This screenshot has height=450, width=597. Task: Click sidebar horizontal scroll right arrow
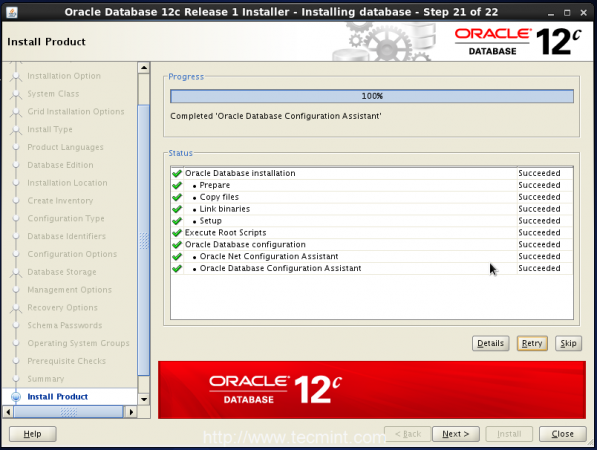(131, 412)
